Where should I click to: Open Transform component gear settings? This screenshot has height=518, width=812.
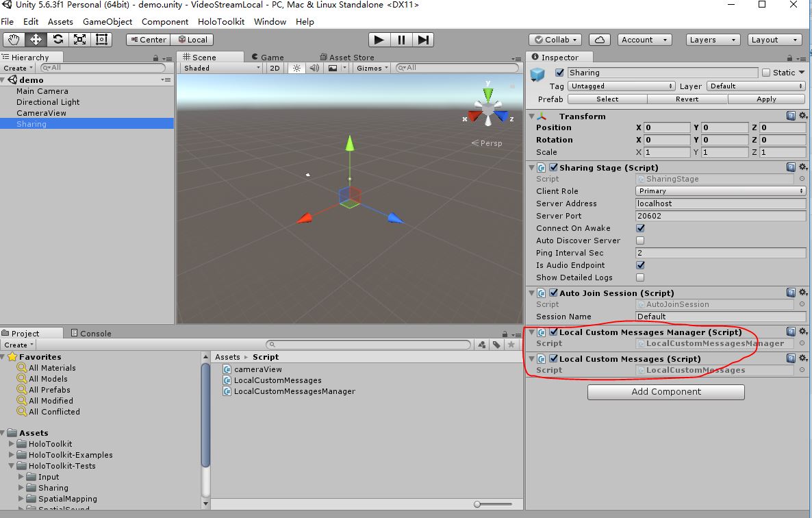tap(802, 116)
